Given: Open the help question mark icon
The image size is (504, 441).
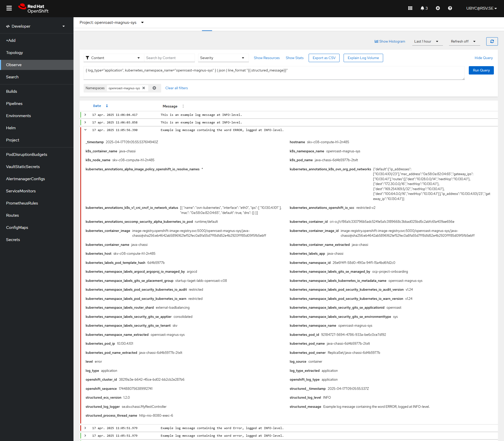Looking at the screenshot, I should click(450, 8).
